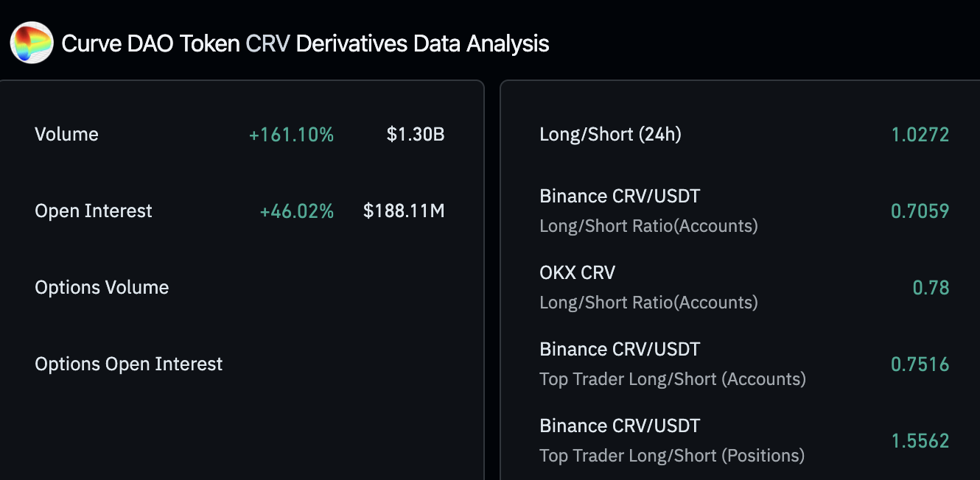This screenshot has height=480, width=980.
Task: Open Binance CRV/USDT Long/Short Ratio (Accounts) entry
Action: pos(648,211)
